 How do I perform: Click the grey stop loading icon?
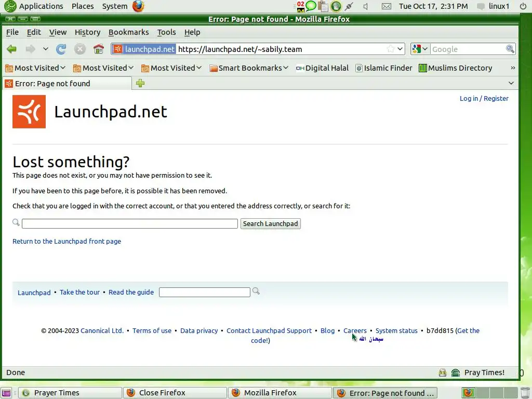80,49
